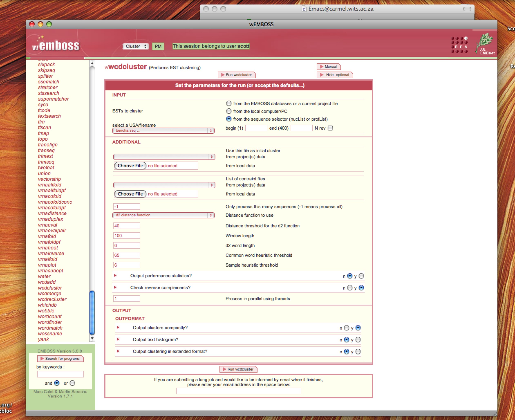Click the PM button
Image resolution: width=515 pixels, height=420 pixels.
pyautogui.click(x=158, y=46)
